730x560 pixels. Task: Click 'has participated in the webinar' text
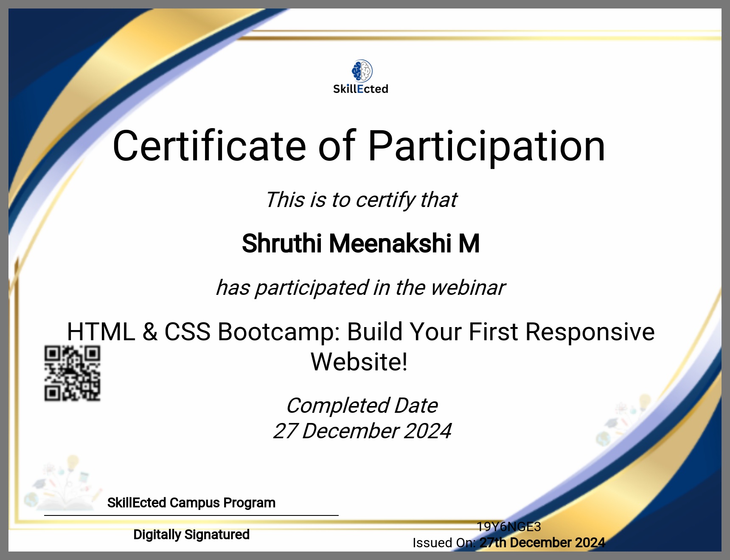[x=360, y=288]
